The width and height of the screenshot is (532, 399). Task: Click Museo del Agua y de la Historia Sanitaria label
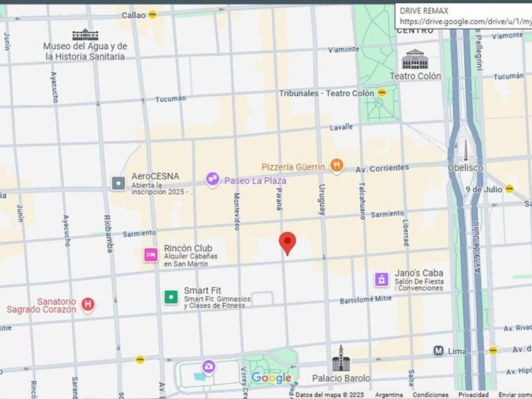tap(85, 51)
